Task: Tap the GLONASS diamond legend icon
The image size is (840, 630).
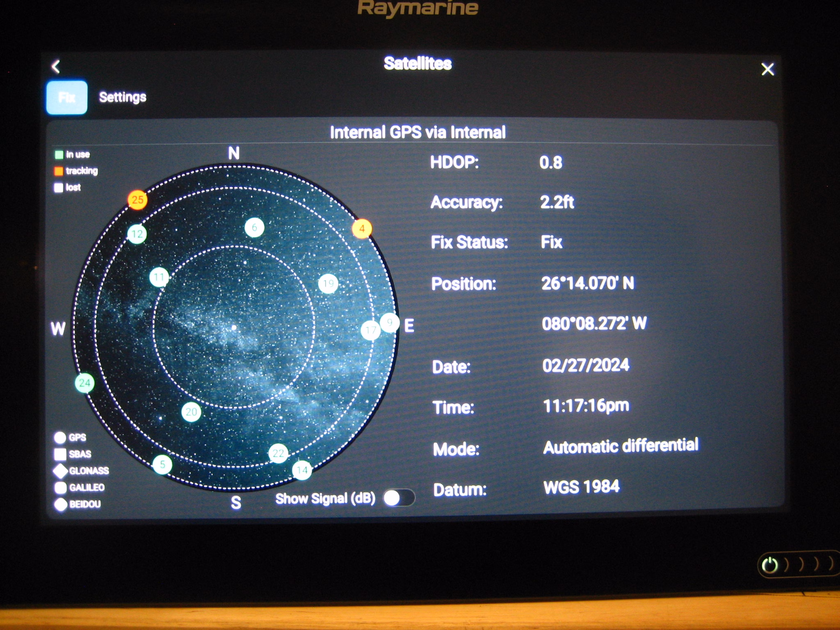Action: (x=60, y=471)
